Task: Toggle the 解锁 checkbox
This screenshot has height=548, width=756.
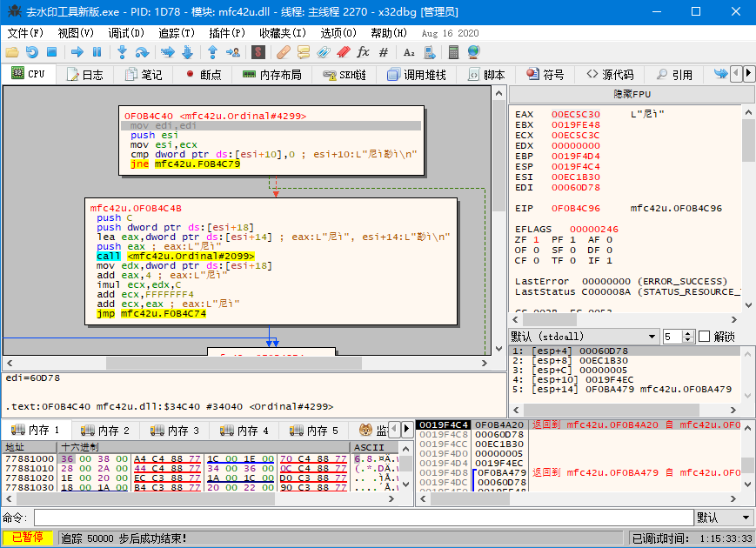Action: click(705, 337)
